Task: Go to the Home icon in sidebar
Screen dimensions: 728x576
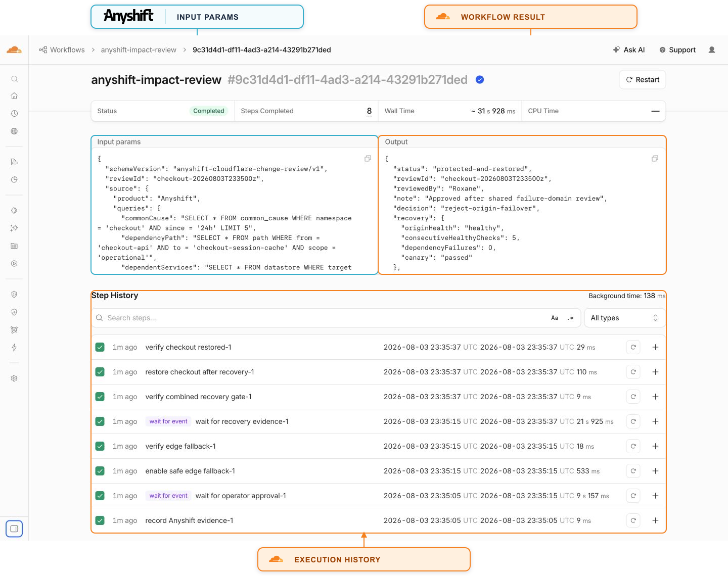Action: [14, 96]
